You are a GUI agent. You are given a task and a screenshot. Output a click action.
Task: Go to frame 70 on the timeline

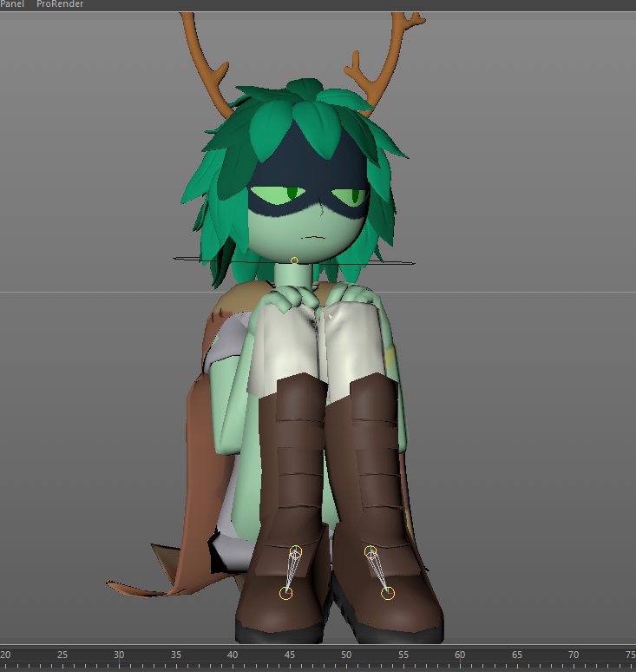574,655
